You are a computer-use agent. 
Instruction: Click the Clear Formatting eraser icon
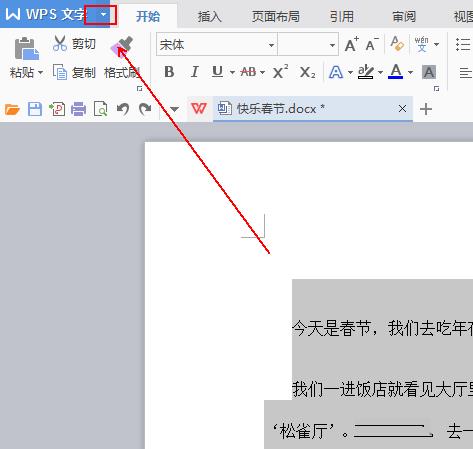coord(397,44)
